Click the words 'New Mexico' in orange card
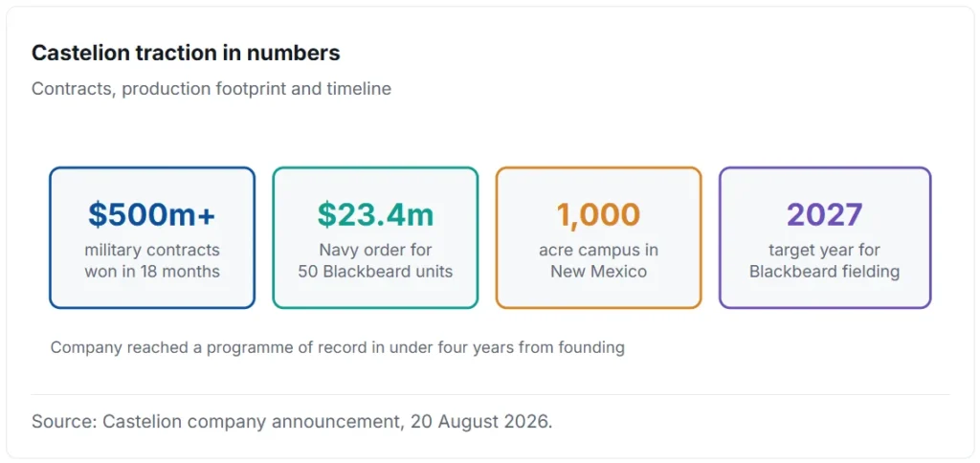 click(x=598, y=272)
